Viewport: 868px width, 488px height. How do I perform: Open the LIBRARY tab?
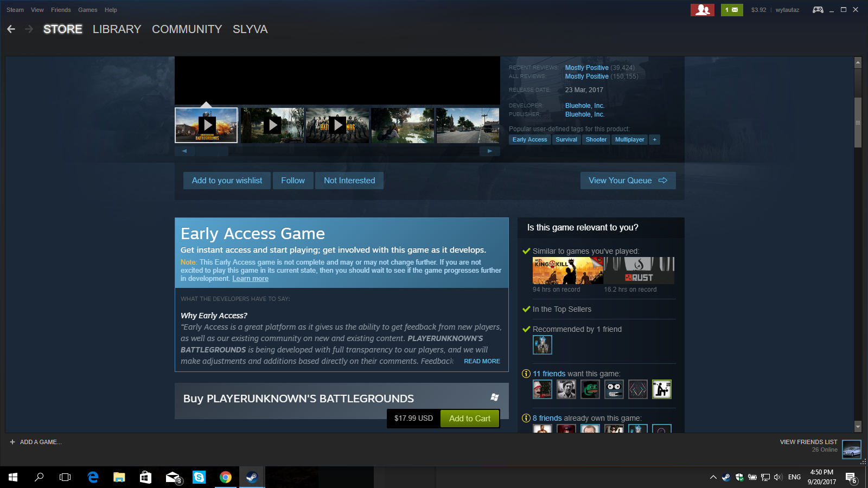coord(117,29)
